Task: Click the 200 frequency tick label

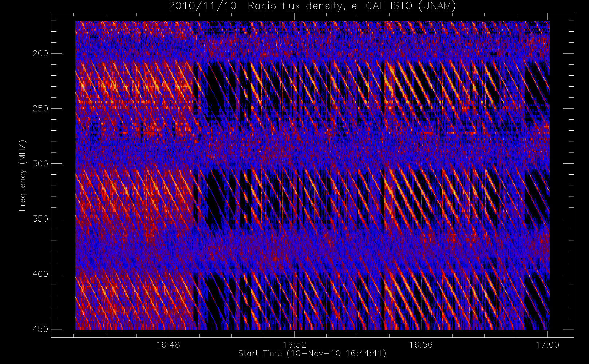Action: pyautogui.click(x=40, y=54)
